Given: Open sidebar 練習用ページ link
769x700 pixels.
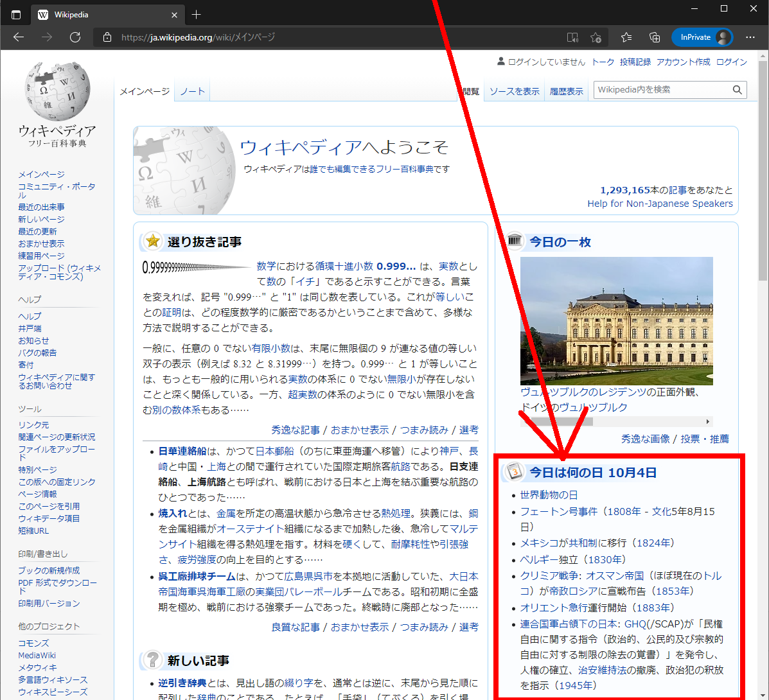Looking at the screenshot, I should click(x=41, y=256).
